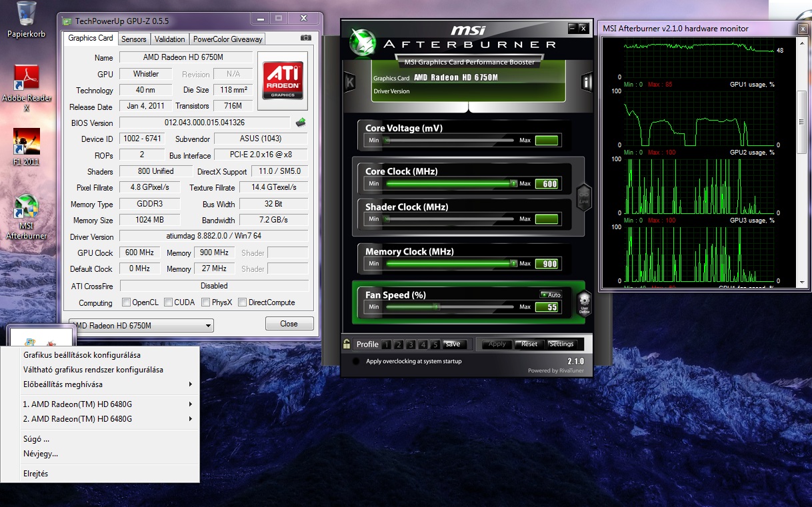Click the fan User Define gear icon

(x=584, y=303)
